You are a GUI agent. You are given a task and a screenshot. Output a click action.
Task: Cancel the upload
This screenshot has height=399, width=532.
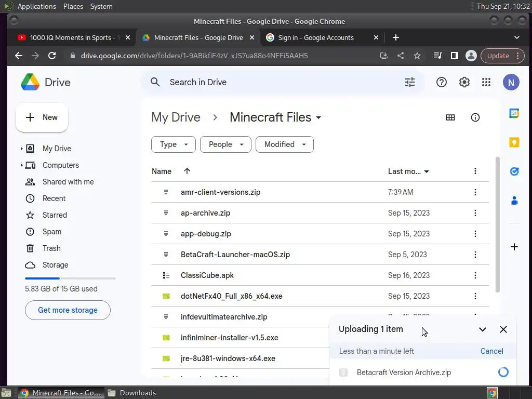click(x=491, y=351)
